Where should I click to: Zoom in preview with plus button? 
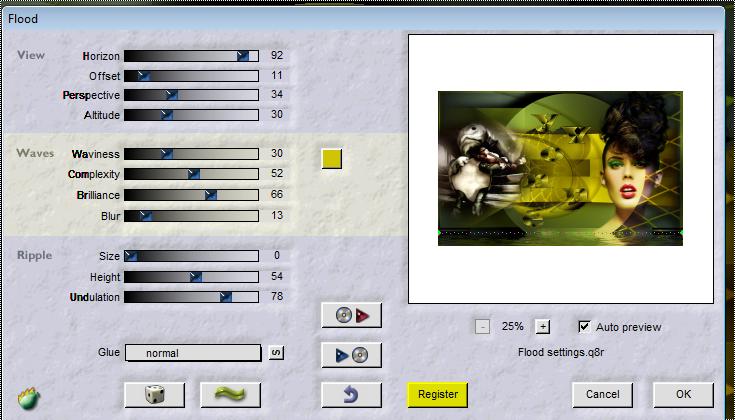click(x=543, y=327)
